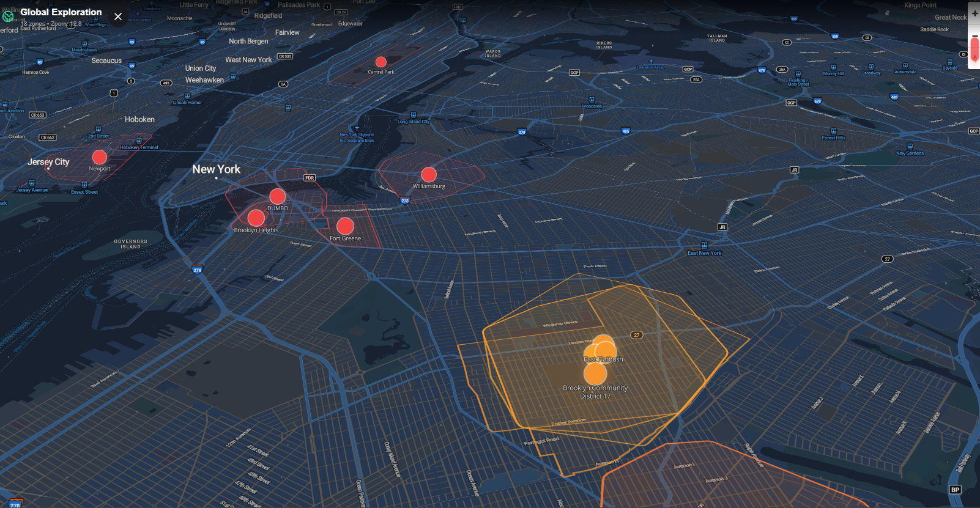The width and height of the screenshot is (980, 508).
Task: Click the Jersey Avenue station icon
Action: [x=32, y=183]
